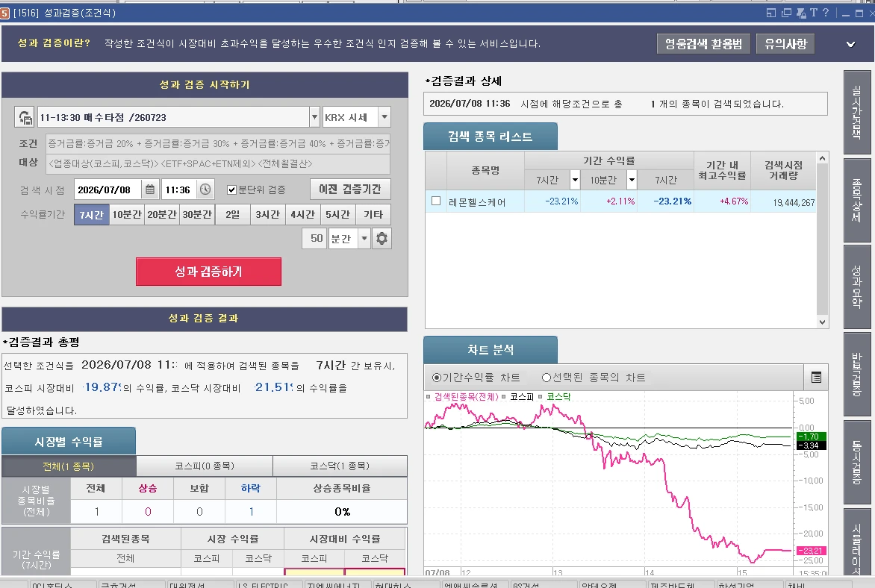Open 종목상세 side tab
Screen dimensions: 875x588
click(x=856, y=200)
